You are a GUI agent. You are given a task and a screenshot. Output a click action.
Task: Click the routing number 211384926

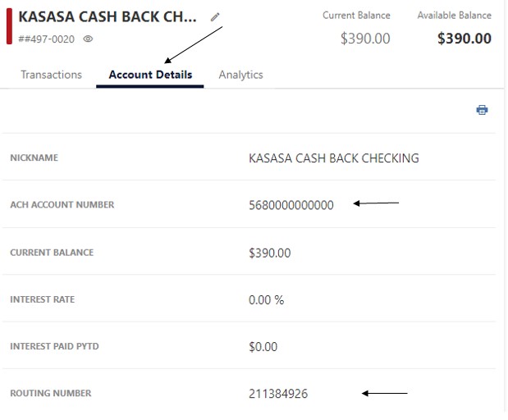tap(278, 394)
